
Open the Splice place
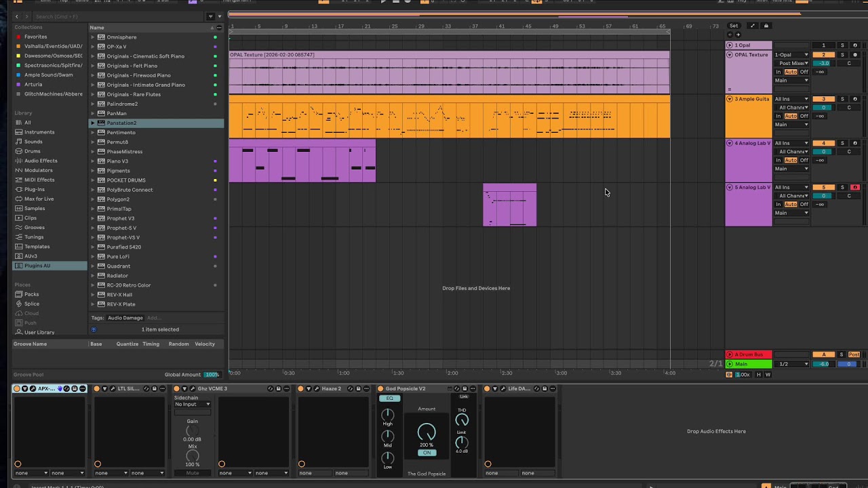tap(32, 304)
